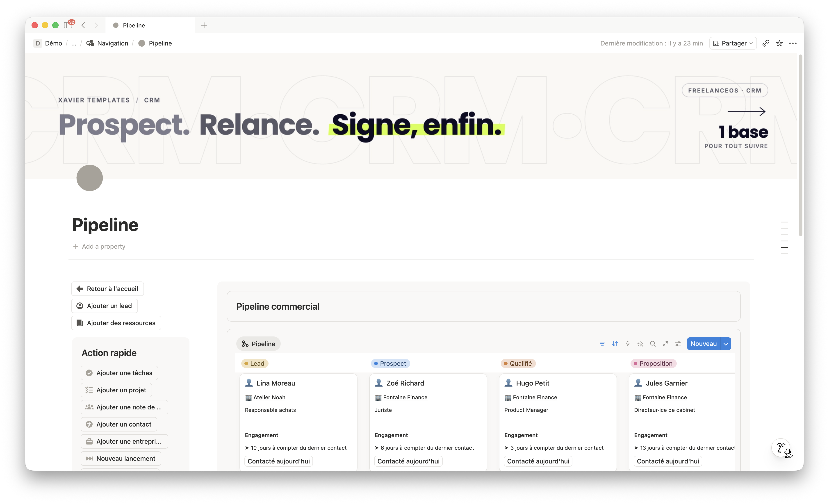
Task: Click Product Manager on Hugo Petit's card
Action: 526,410
